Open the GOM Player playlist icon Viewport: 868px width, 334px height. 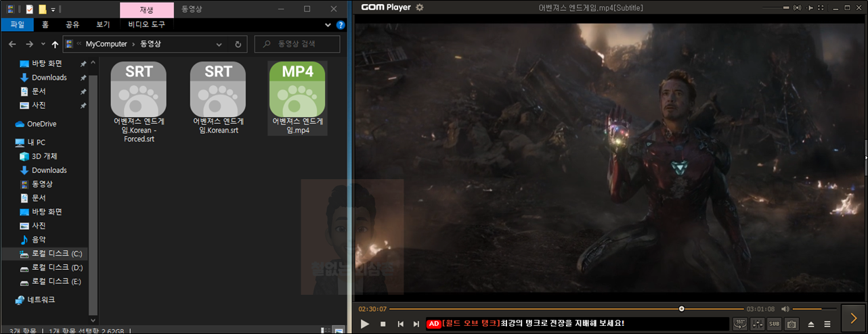[x=827, y=325]
